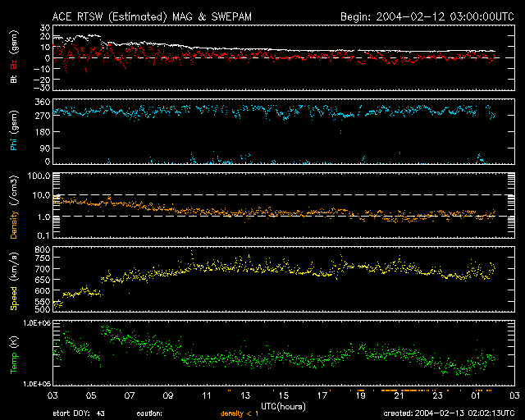The height and width of the screenshot is (420, 525).
Task: Click the Begin date text at top right
Action: [x=427, y=16]
